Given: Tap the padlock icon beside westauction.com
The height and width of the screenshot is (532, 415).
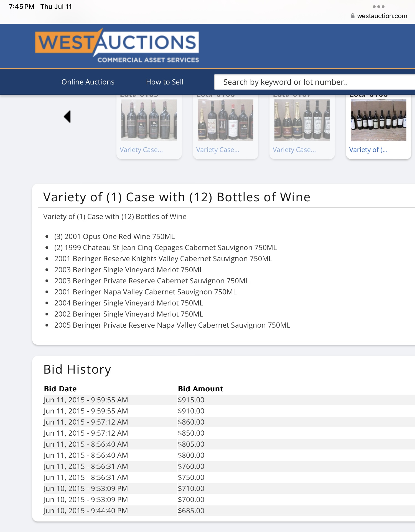Looking at the screenshot, I should click(x=352, y=16).
